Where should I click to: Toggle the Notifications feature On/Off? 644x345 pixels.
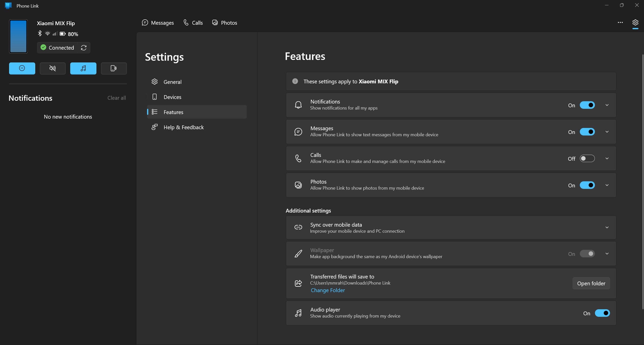point(587,105)
